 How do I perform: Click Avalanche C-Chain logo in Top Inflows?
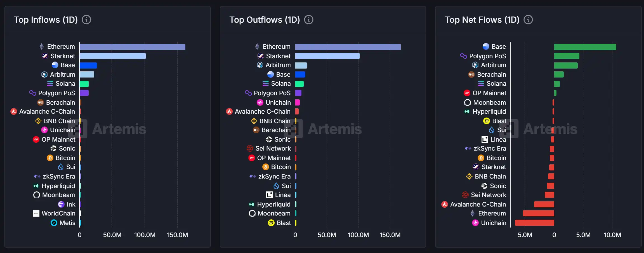pos(14,111)
